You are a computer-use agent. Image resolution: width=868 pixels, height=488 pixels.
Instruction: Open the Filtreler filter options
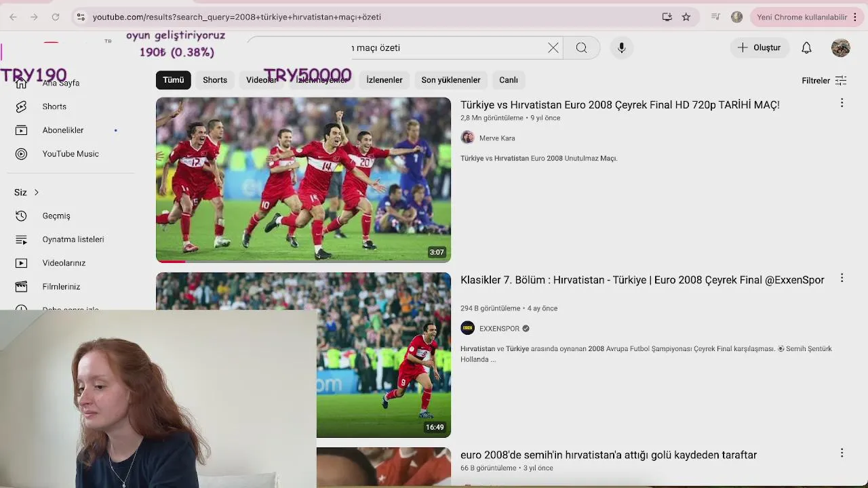click(x=824, y=81)
